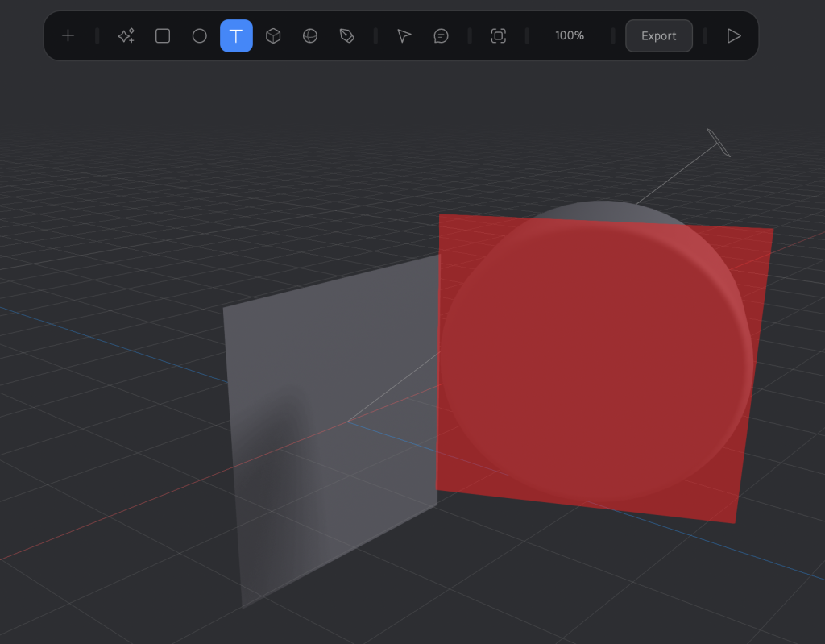The image size is (825, 644).
Task: Click the Export button
Action: coord(658,35)
